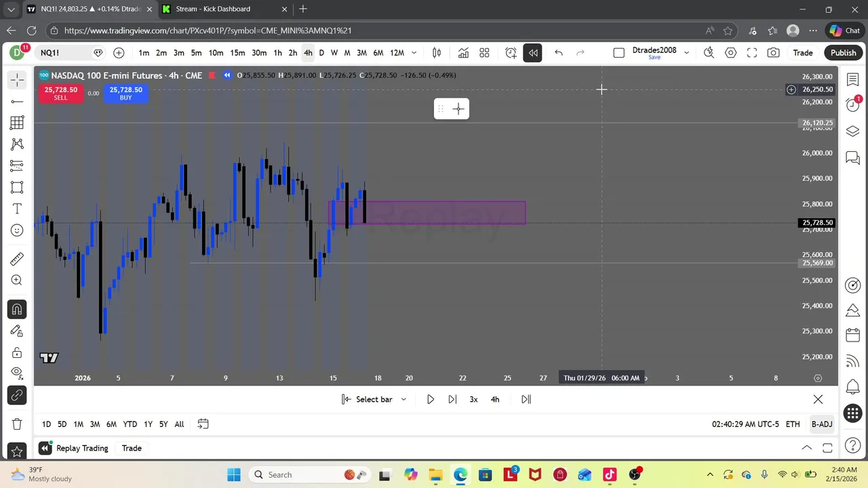Screen dimensions: 868x488
Task: Open the indicator templates grid
Action: (485, 53)
